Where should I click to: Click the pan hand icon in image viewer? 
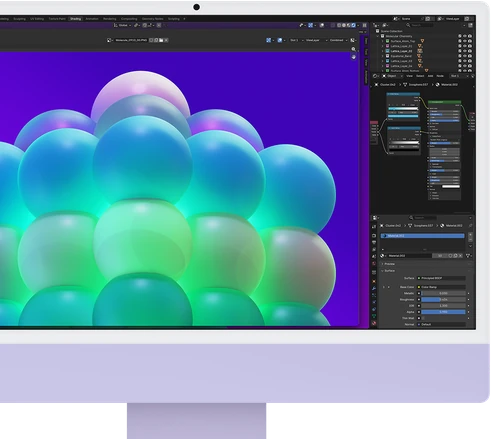pos(353,57)
